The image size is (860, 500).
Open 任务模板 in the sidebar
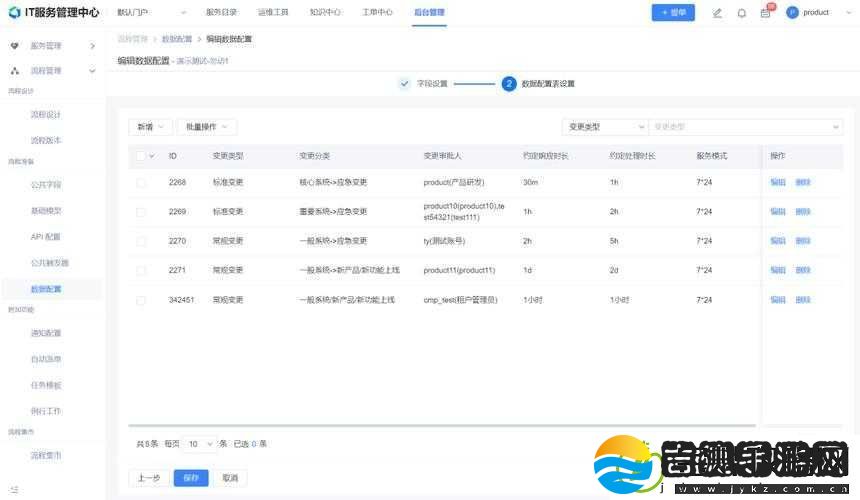click(46, 385)
